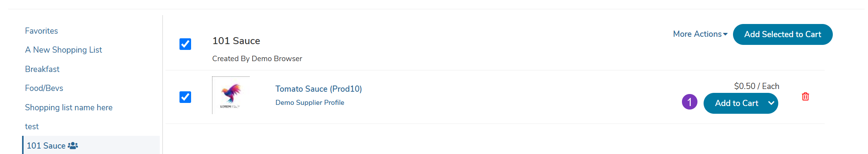868x154 pixels.
Task: Visit the Demo Supplier Profile link
Action: (310, 102)
